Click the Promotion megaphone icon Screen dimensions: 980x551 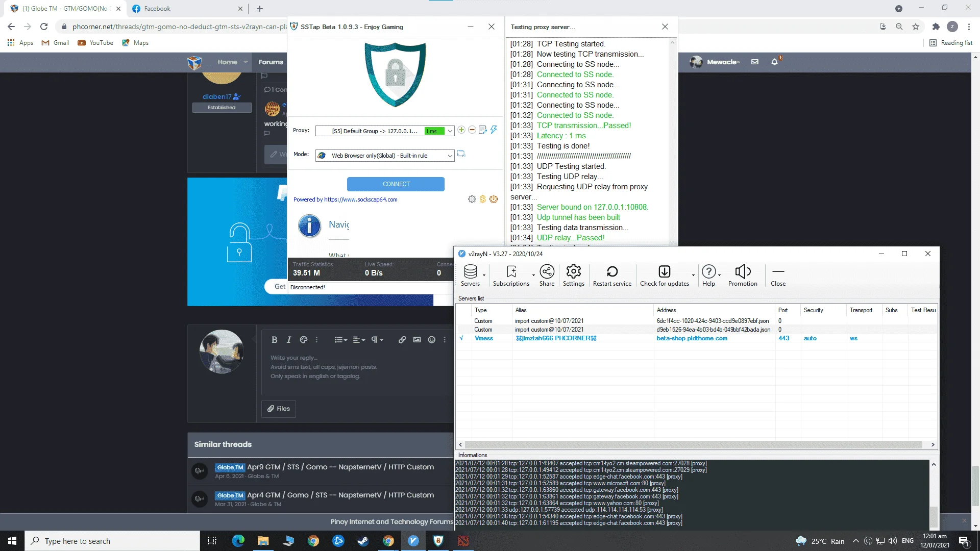743,275
